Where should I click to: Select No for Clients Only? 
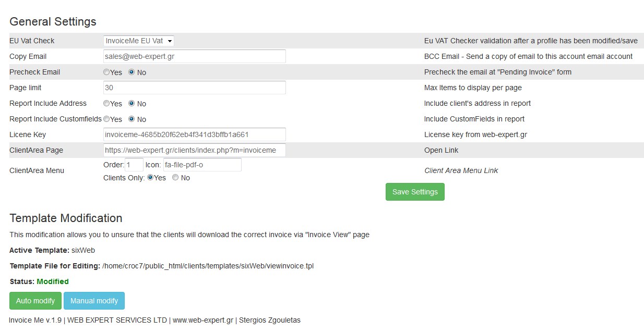tap(175, 177)
